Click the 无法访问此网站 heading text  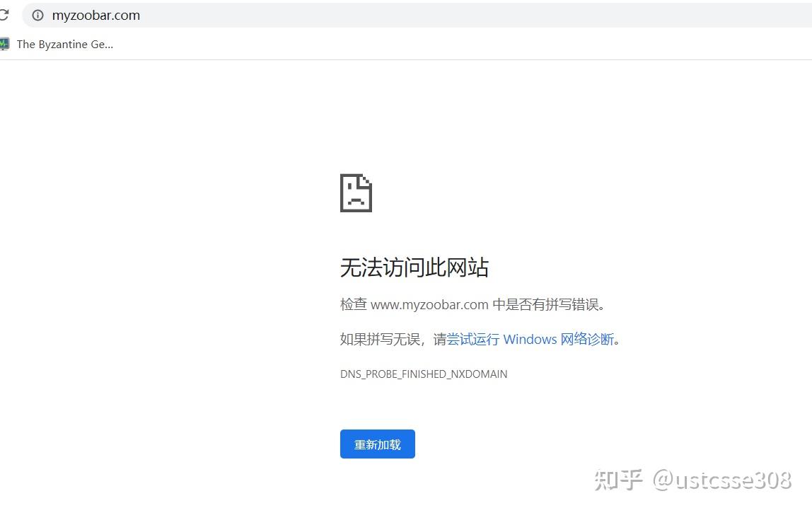point(414,267)
